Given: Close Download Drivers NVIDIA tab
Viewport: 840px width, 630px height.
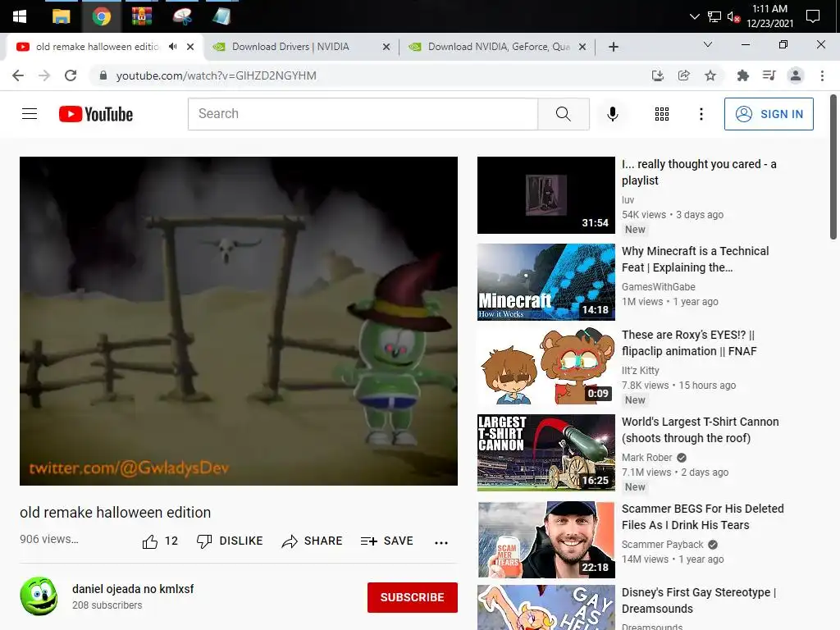Looking at the screenshot, I should point(386,47).
